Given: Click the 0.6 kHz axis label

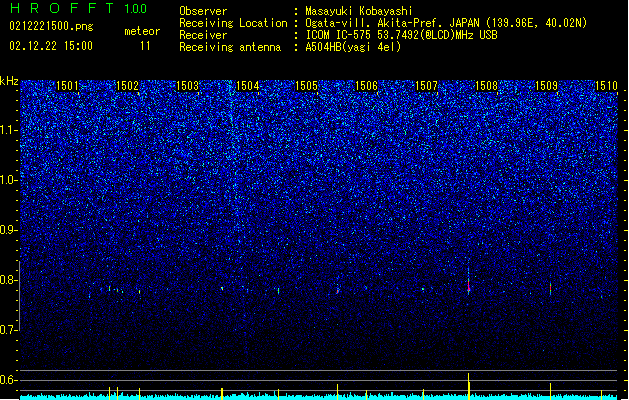Looking at the screenshot, I should coord(8,380).
